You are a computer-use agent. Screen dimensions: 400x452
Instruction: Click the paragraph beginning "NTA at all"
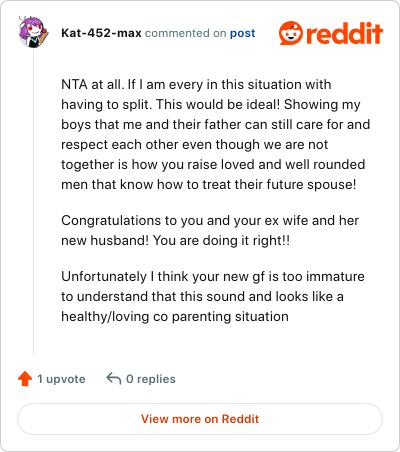click(x=216, y=134)
